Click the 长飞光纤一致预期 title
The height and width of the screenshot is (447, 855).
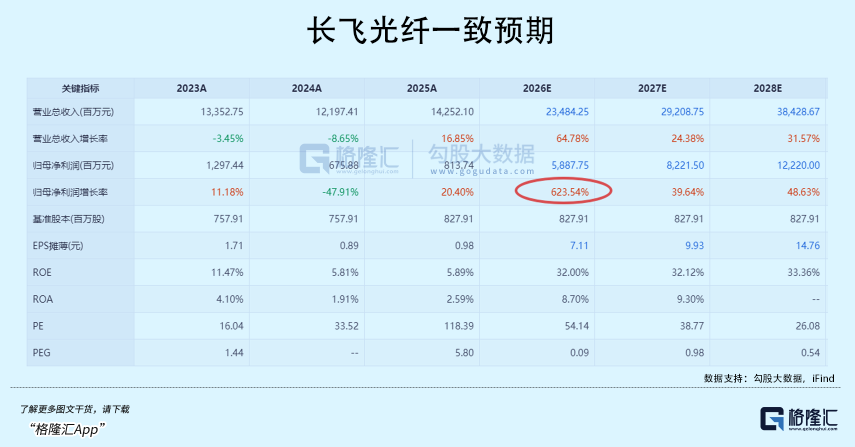click(x=428, y=32)
